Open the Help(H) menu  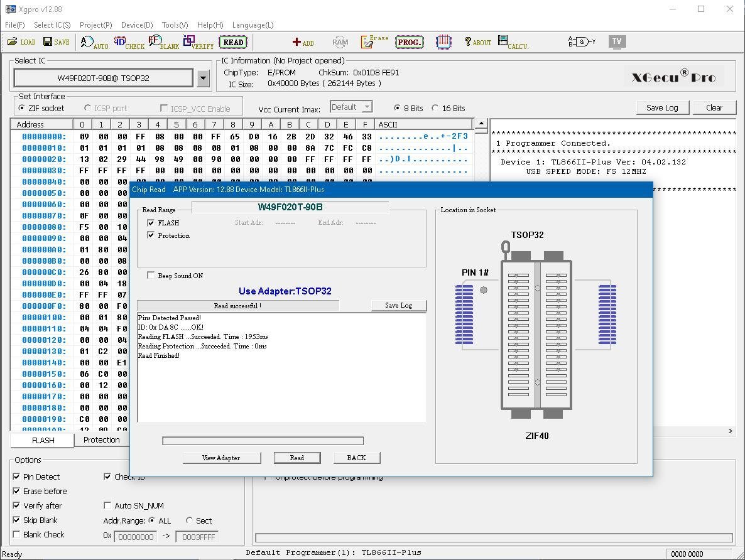click(210, 24)
